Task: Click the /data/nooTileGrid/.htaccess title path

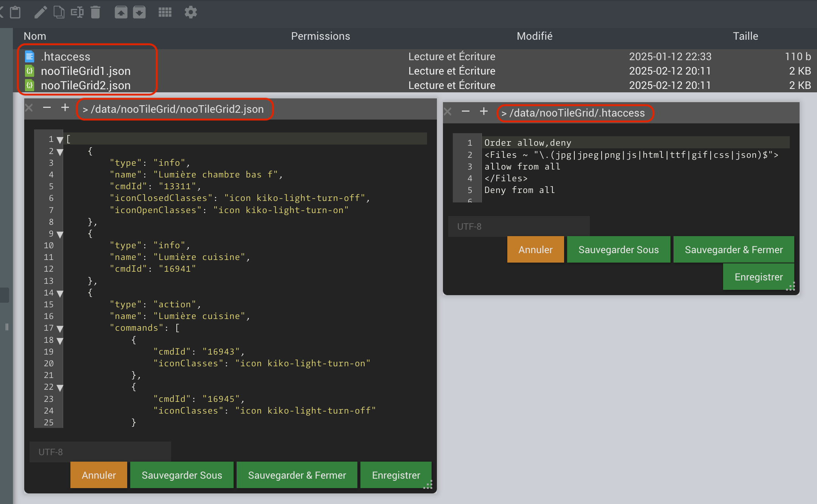Action: click(577, 113)
